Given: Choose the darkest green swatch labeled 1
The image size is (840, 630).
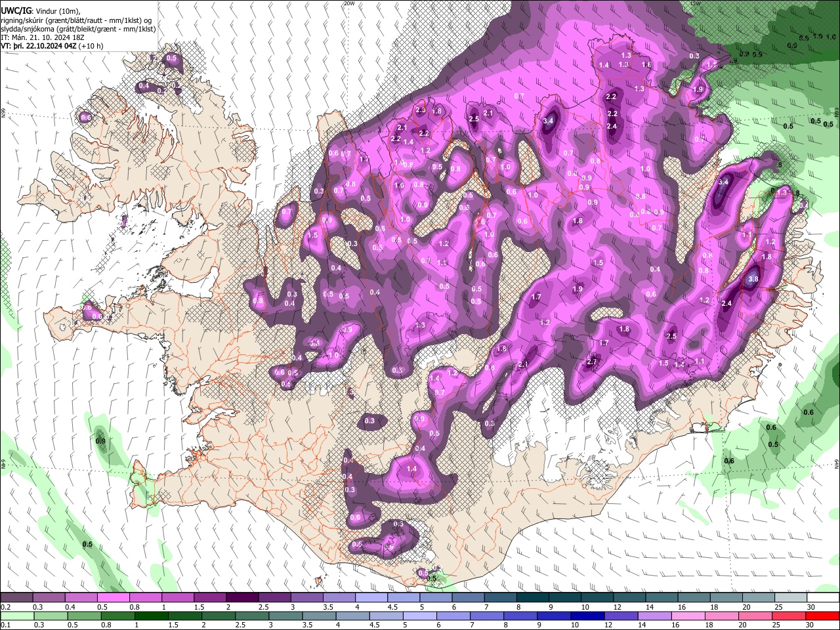Looking at the screenshot, I should coord(151,616).
